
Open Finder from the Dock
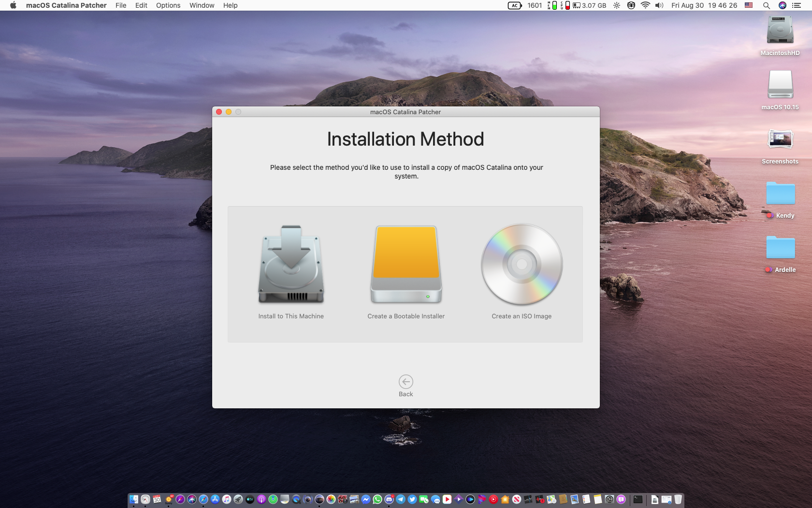[134, 499]
